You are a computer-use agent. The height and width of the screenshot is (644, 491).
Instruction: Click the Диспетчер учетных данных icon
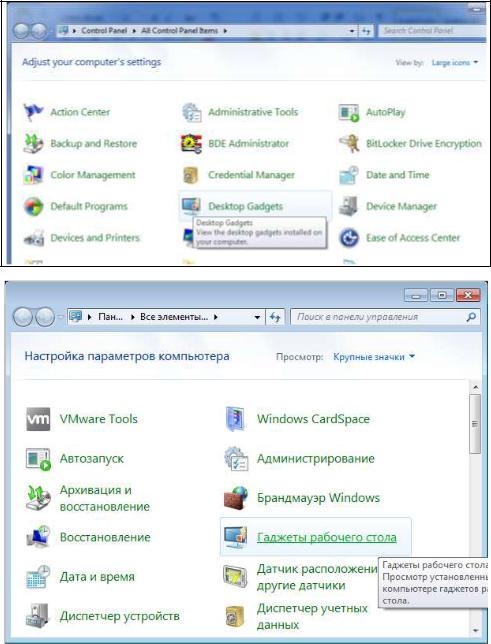[235, 616]
